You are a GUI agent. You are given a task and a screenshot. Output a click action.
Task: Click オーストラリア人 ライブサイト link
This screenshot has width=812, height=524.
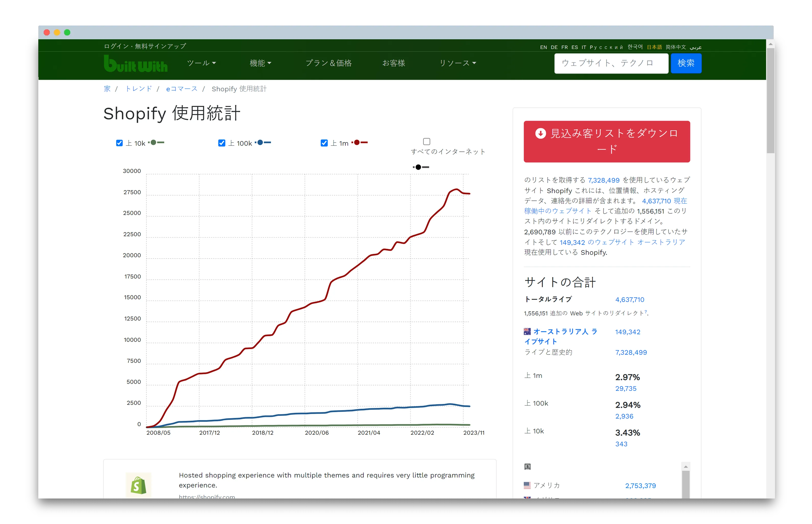coord(561,336)
